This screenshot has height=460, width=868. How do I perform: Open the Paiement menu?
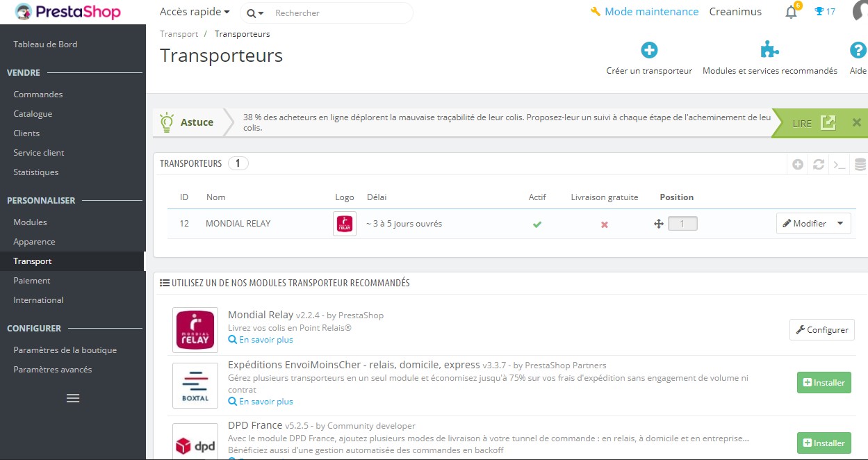coord(32,280)
